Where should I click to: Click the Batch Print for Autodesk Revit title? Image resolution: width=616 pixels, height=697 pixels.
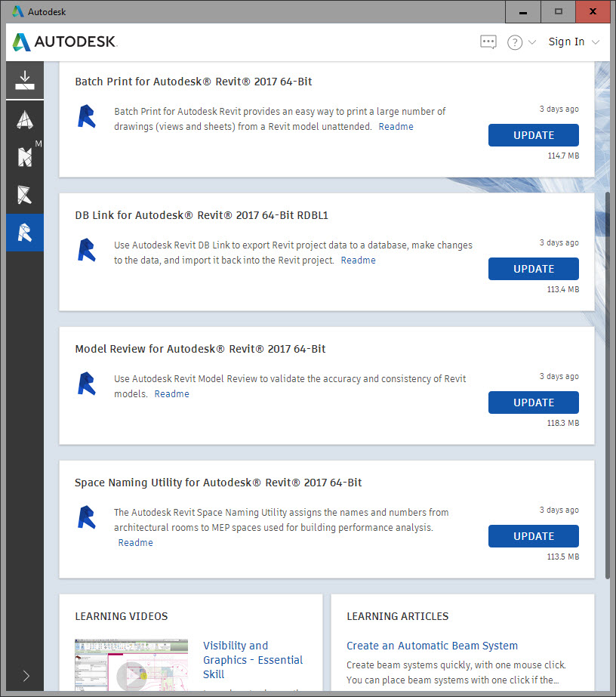[193, 82]
